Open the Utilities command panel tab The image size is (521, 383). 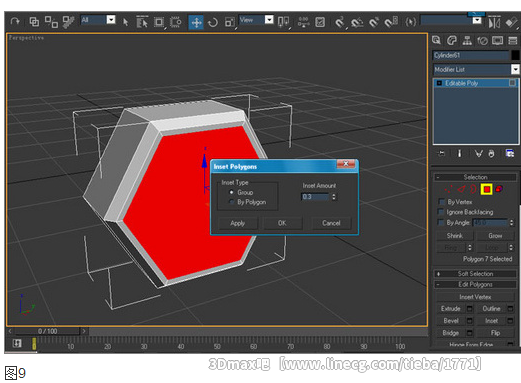point(513,41)
